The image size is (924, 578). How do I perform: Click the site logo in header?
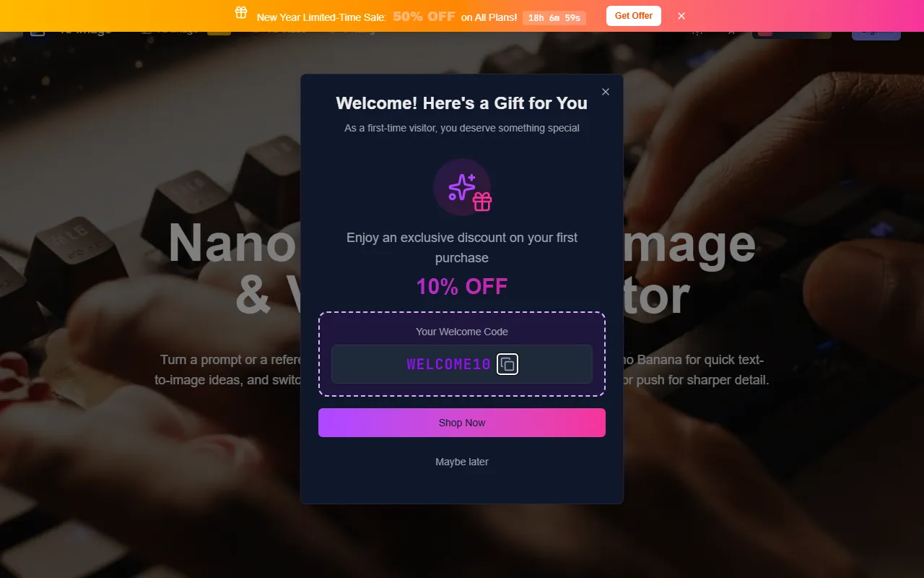coord(38,33)
